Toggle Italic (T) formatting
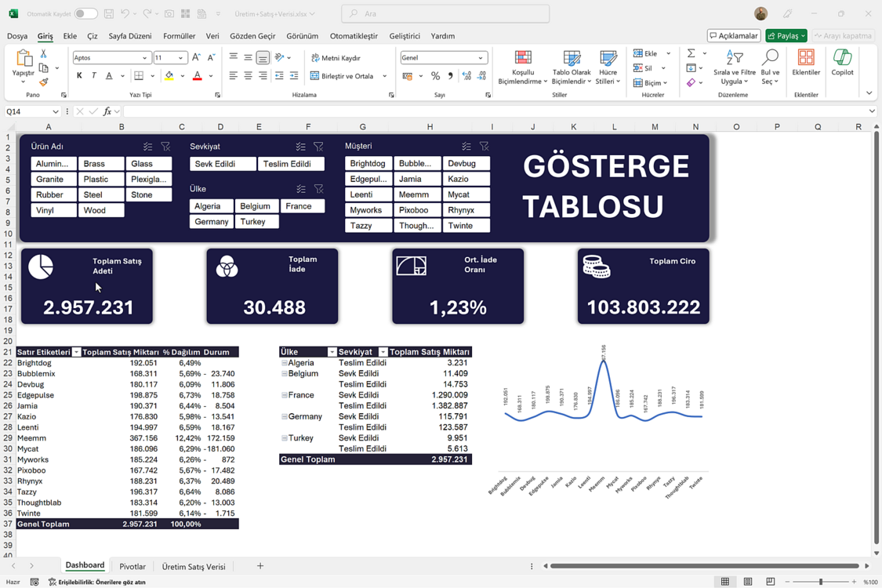 (x=94, y=75)
